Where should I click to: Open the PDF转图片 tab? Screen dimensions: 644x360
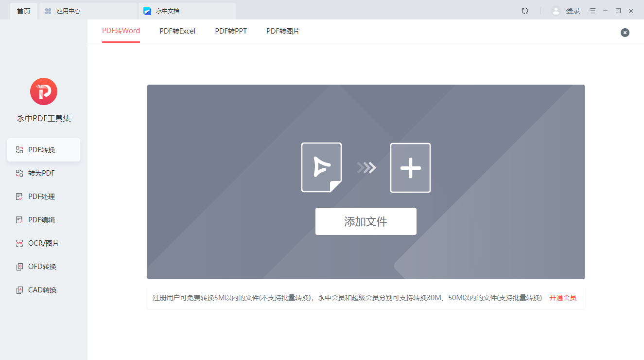pyautogui.click(x=283, y=31)
